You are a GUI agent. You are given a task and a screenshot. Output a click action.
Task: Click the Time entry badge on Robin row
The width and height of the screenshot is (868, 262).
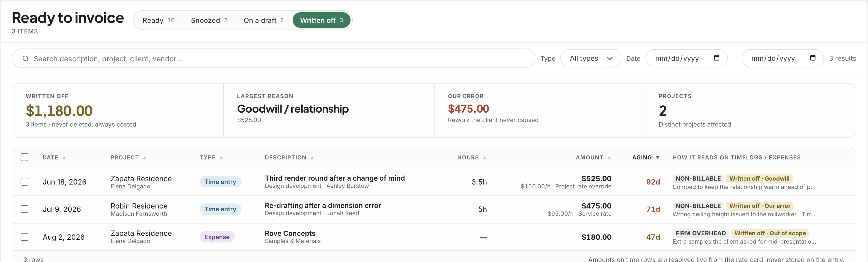point(220,209)
